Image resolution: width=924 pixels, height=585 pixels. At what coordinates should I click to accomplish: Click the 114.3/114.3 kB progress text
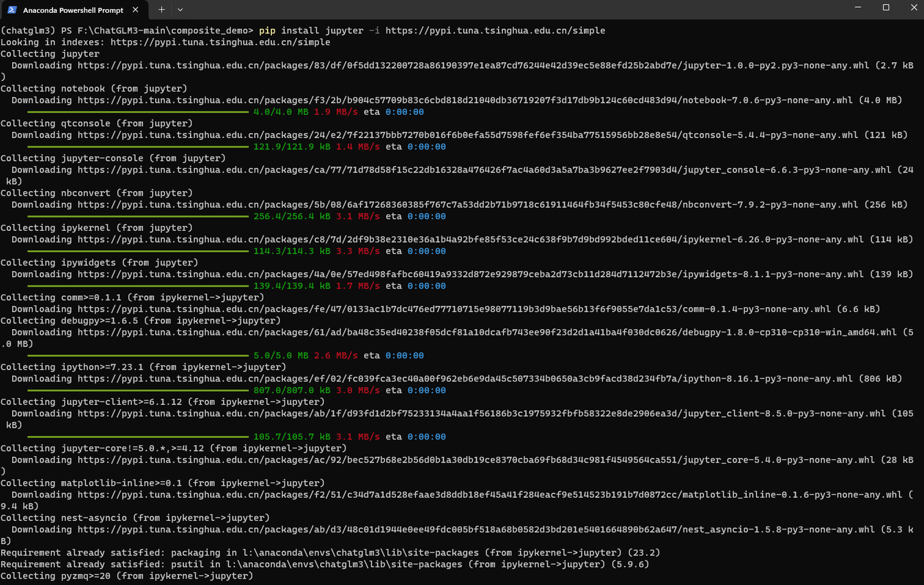point(292,251)
